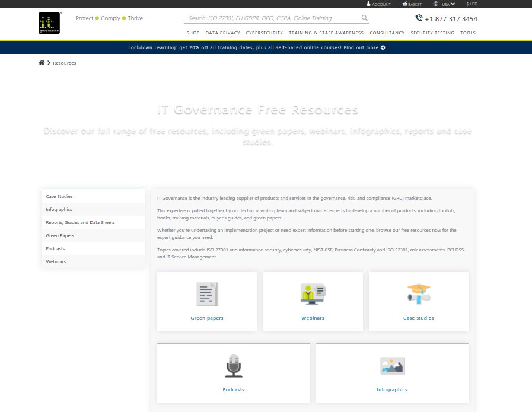Screen dimensions: 532x412
Task: Open the Account user icon
Action: point(368,4)
